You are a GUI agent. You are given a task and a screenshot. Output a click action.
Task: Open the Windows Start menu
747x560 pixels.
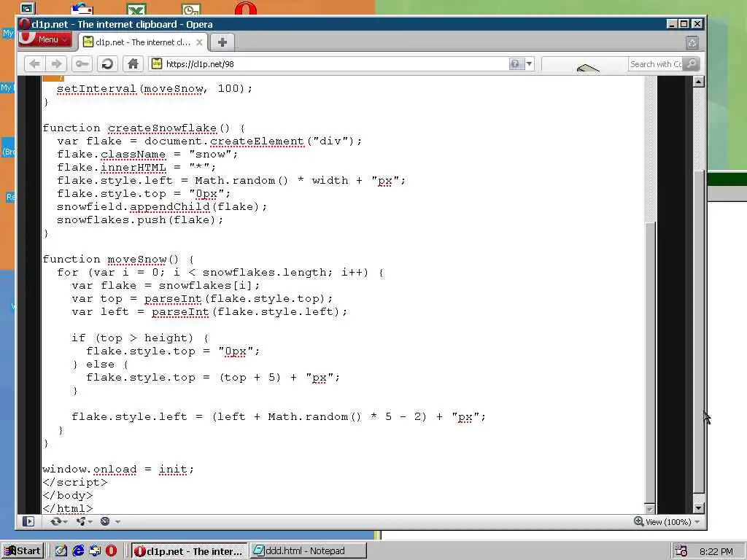pos(23,551)
